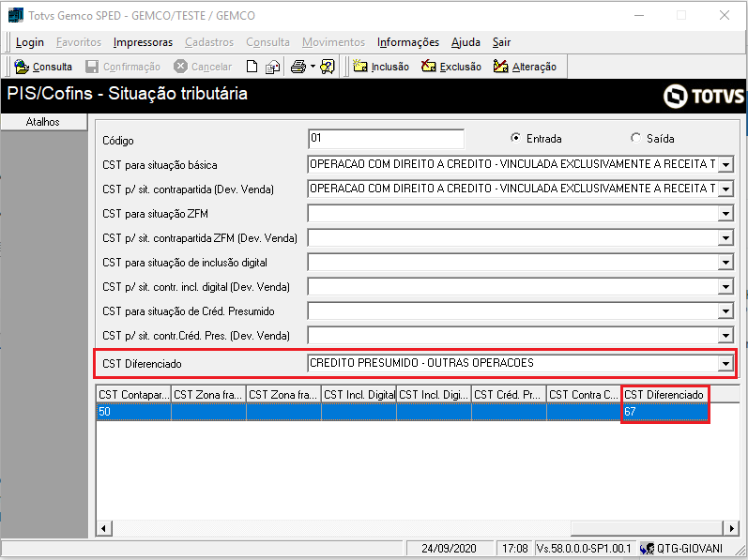This screenshot has width=748, height=560.
Task: Click the horizontal scrollbar left arrow
Action: (x=104, y=528)
